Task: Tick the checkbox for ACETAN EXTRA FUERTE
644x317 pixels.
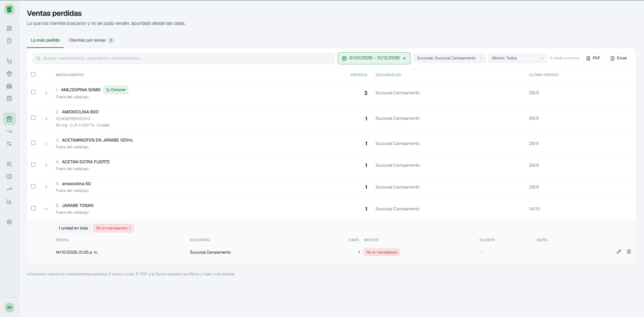Action: [33, 165]
